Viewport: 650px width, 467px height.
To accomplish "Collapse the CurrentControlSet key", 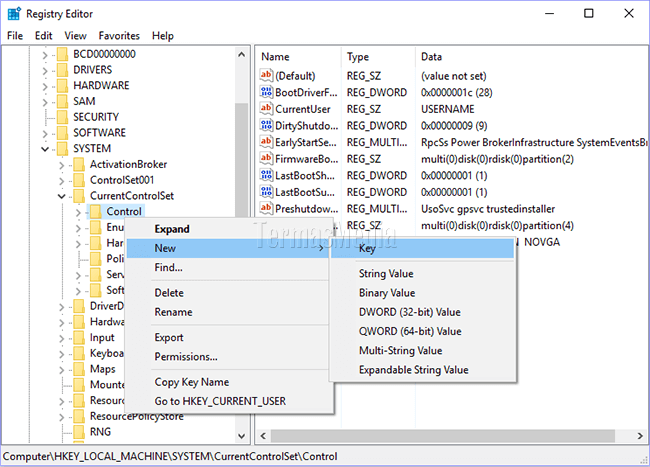I will (61, 196).
